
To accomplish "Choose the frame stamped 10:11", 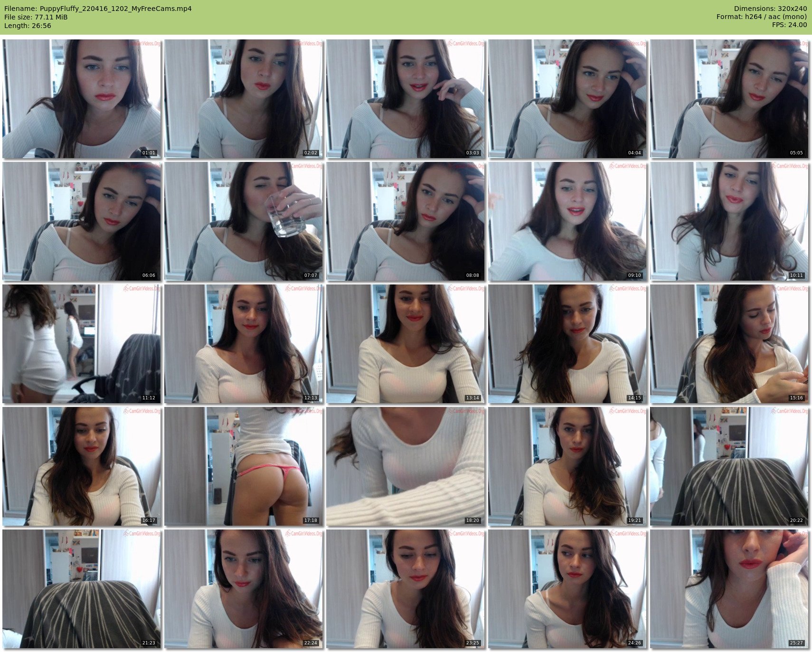I will tap(729, 221).
